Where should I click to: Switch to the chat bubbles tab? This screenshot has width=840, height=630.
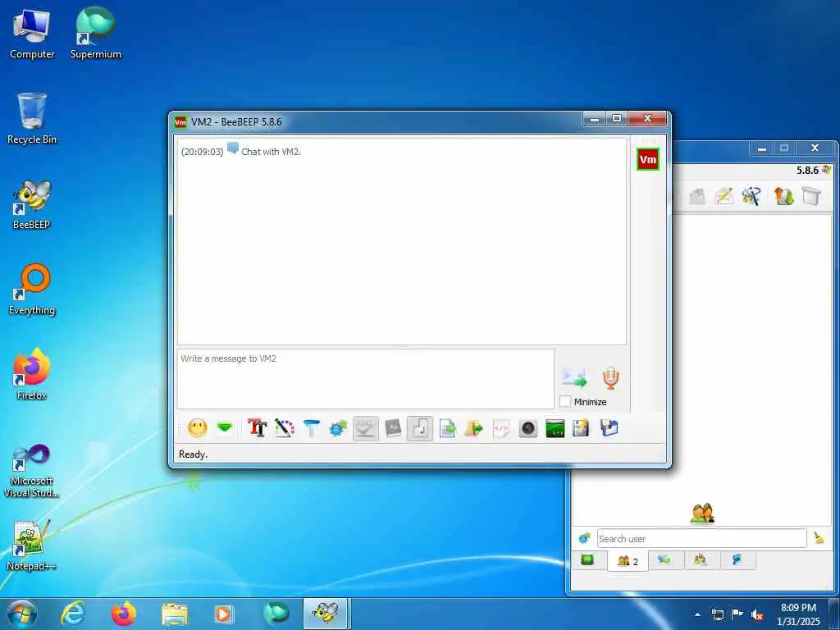pyautogui.click(x=664, y=560)
